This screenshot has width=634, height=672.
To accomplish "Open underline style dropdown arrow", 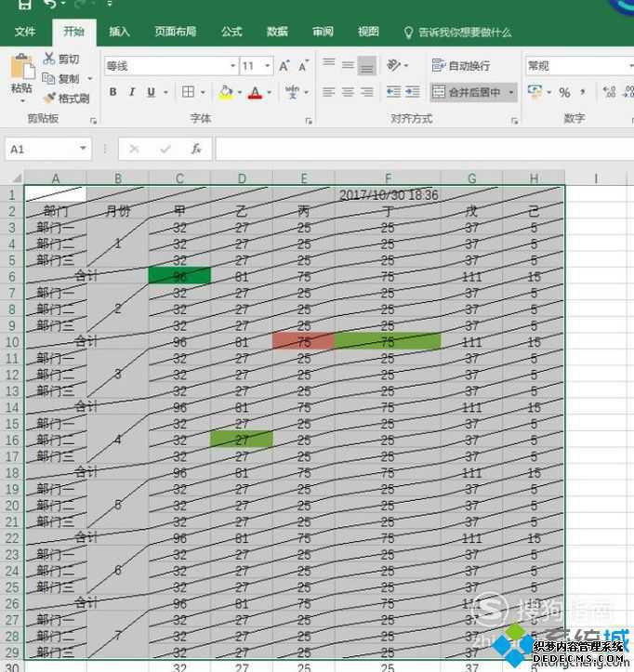I will click(165, 92).
